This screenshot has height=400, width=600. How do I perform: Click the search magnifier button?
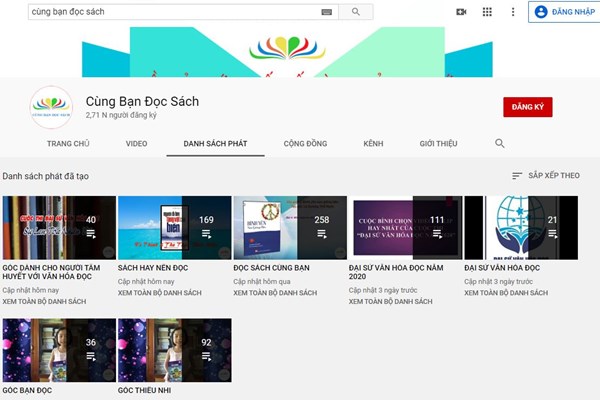coord(356,12)
